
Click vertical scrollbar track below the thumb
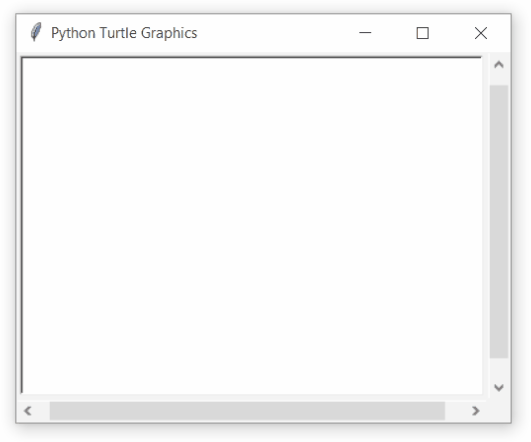point(498,368)
